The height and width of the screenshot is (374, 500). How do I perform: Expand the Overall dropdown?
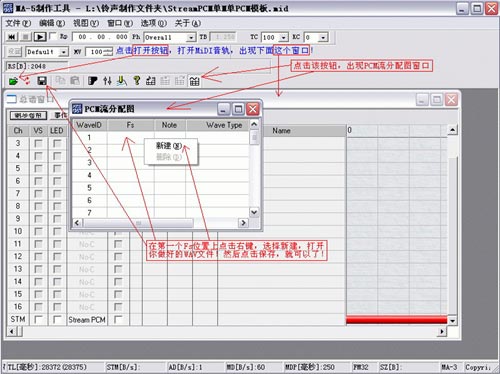(x=191, y=37)
